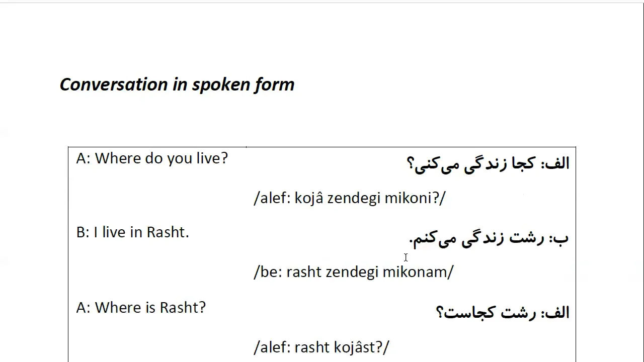Click the Persian line 'الف: رشت کجاست؟'
The width and height of the screenshot is (644, 362).
(x=503, y=312)
